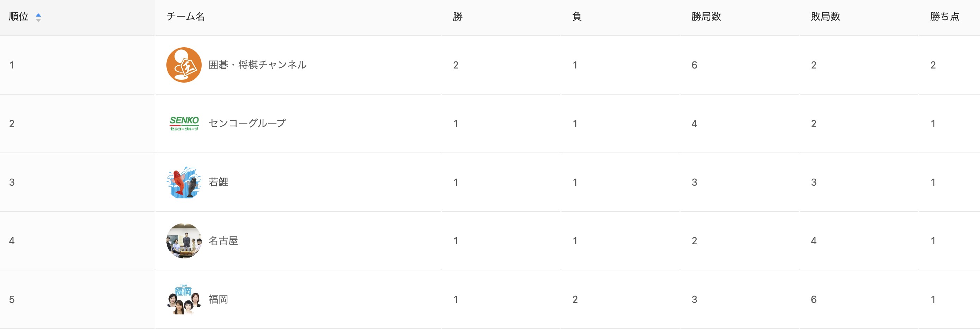Click the 勝 column header

(x=457, y=17)
